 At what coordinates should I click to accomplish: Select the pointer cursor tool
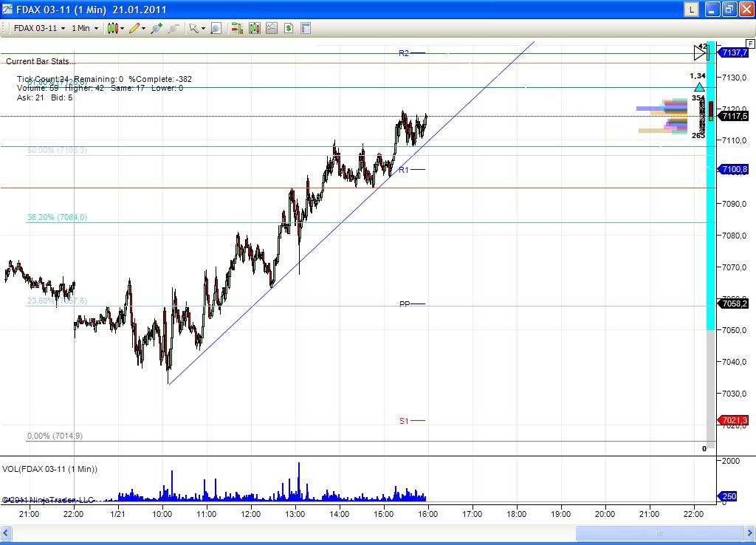193,28
